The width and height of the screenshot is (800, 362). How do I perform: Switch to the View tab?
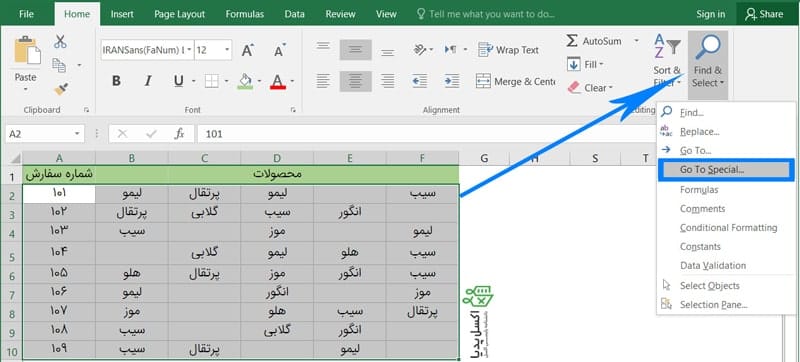pyautogui.click(x=386, y=14)
